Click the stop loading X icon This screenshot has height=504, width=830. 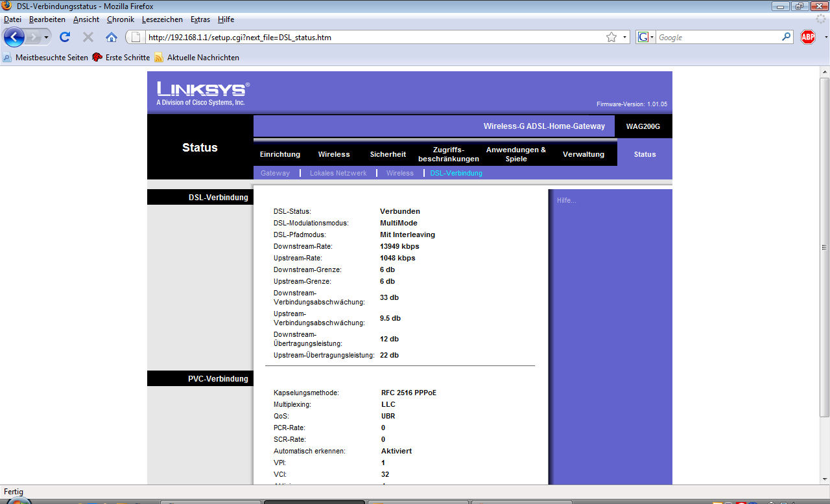coord(88,37)
